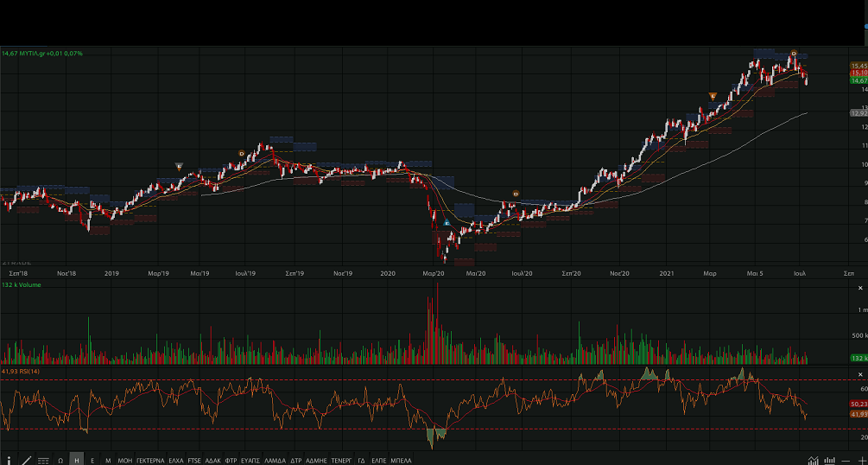Switch to the M monthly timeframe
The width and height of the screenshot is (868, 465).
pos(108,461)
